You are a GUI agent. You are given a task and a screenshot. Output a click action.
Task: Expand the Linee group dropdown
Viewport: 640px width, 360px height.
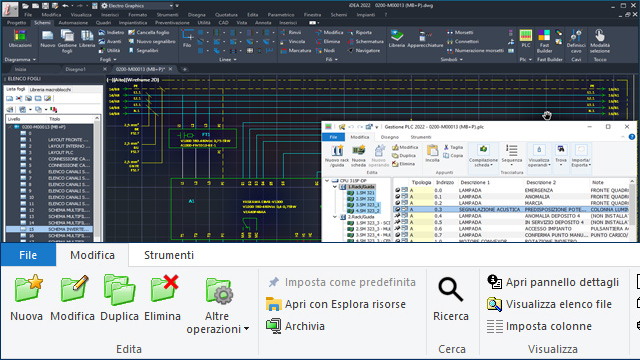(228, 60)
